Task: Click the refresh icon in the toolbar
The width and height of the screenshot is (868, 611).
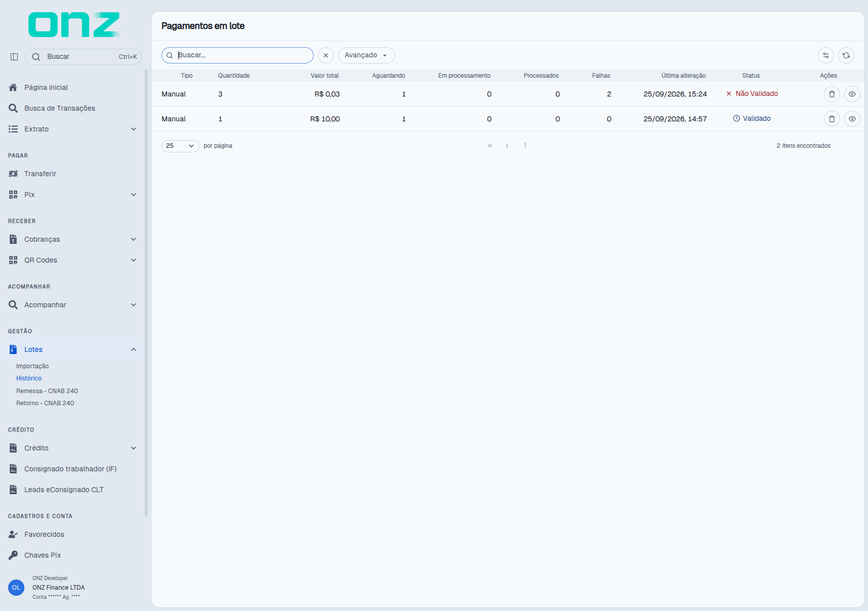Action: tap(846, 55)
